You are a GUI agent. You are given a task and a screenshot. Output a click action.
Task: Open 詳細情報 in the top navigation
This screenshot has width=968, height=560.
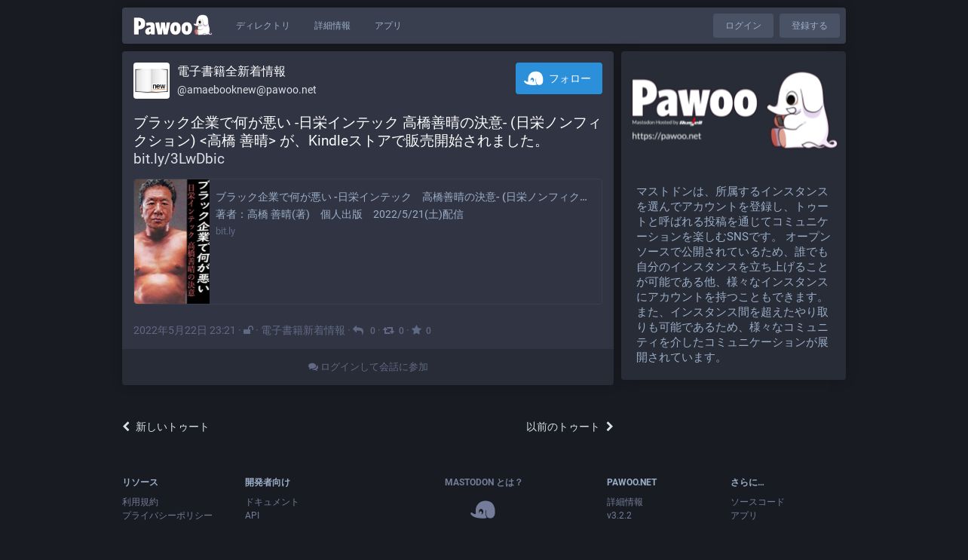tap(332, 26)
